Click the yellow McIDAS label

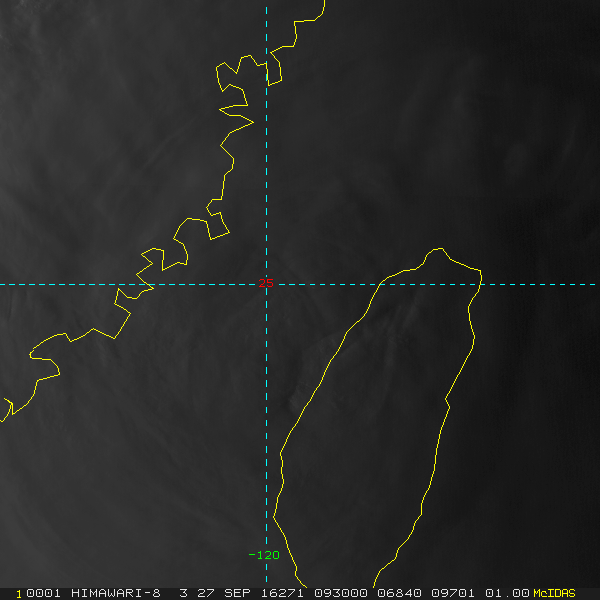554,593
